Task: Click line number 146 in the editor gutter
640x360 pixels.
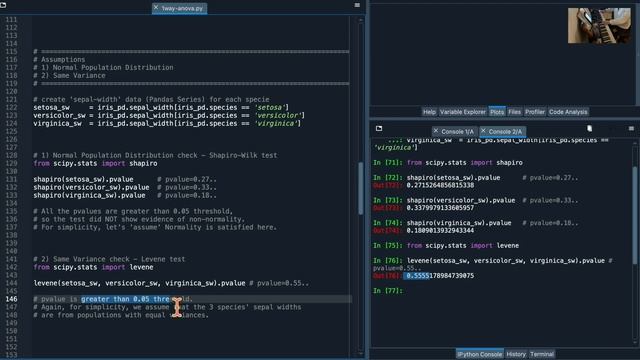Action: (11, 299)
